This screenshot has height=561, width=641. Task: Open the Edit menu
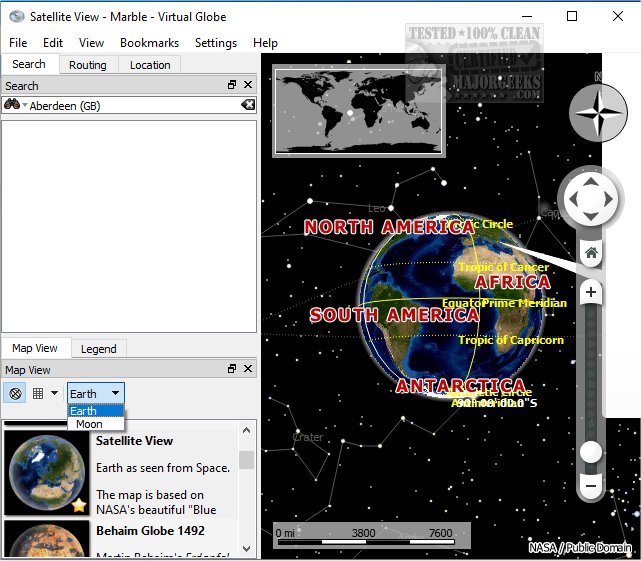[x=53, y=43]
